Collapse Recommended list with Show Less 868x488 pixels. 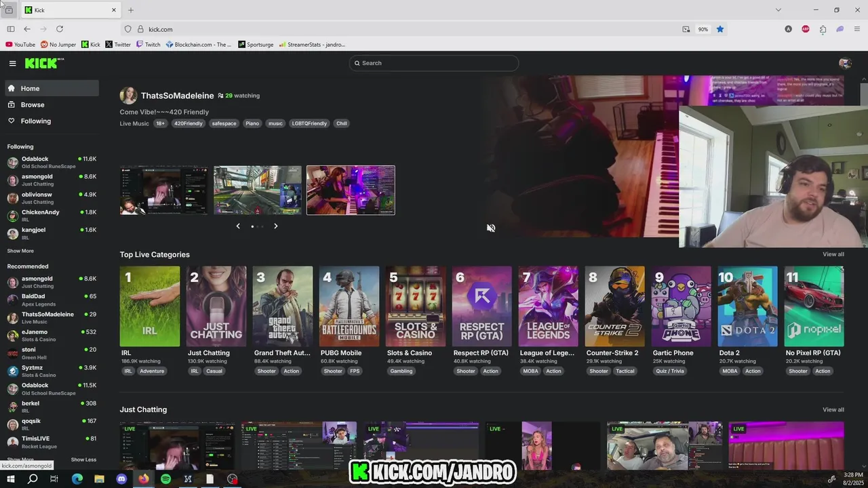[x=83, y=460]
